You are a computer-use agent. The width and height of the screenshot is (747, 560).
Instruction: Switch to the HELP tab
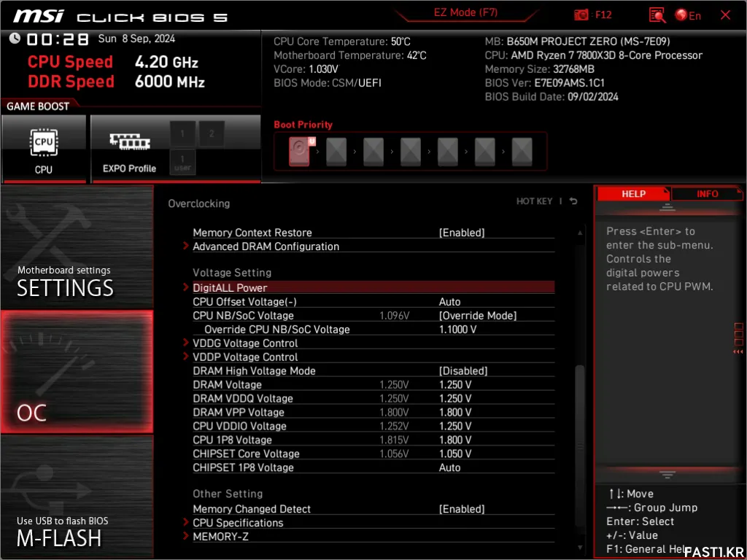633,194
